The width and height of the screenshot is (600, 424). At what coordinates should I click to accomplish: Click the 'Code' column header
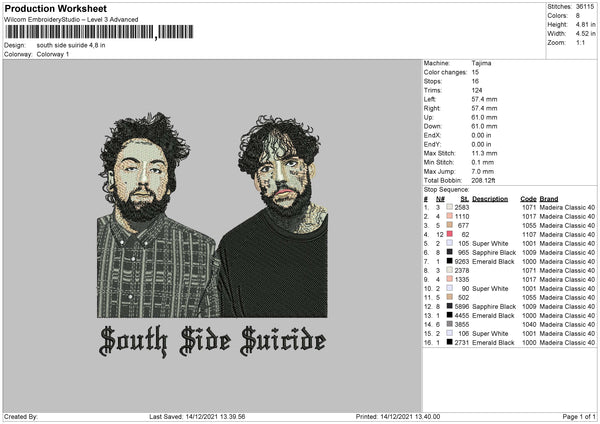tap(528, 199)
